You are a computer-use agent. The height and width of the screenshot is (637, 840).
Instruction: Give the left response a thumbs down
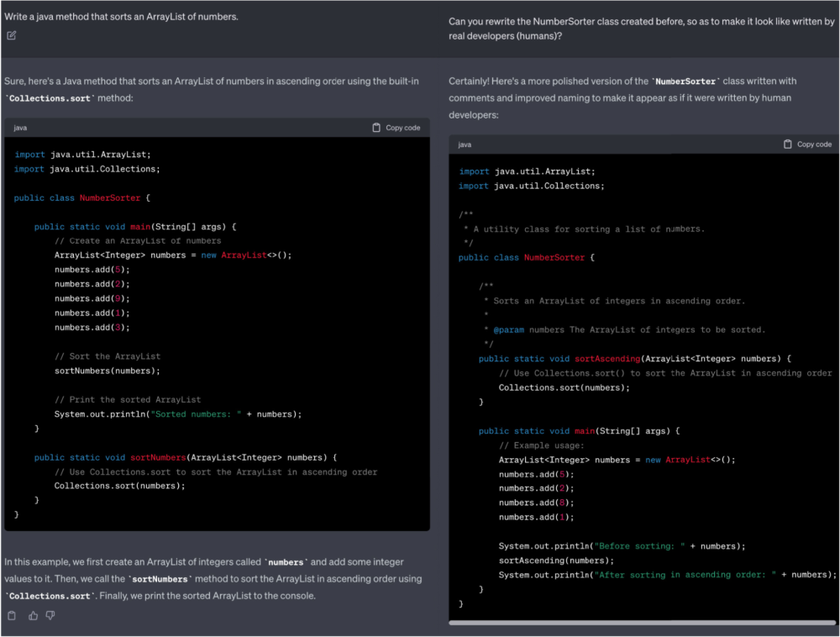(x=50, y=615)
